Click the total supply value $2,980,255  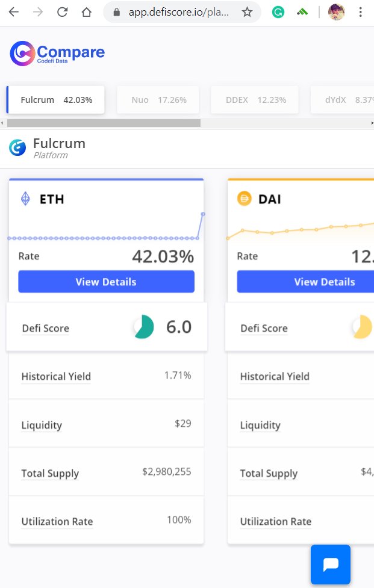click(167, 472)
